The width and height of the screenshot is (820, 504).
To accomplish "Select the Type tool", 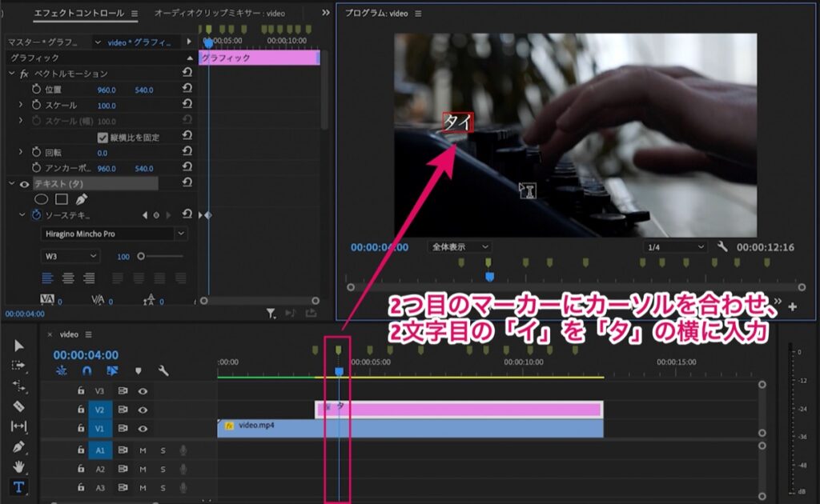I will coord(19,486).
